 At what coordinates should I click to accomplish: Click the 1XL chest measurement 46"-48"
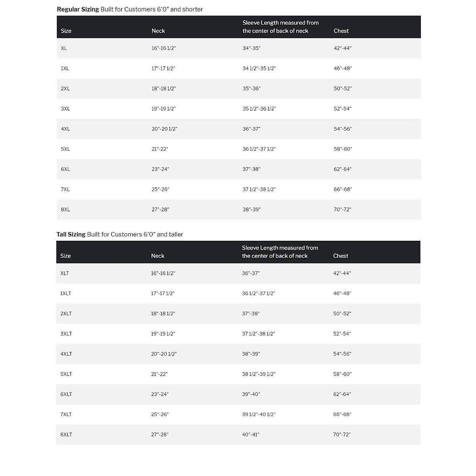click(x=343, y=68)
